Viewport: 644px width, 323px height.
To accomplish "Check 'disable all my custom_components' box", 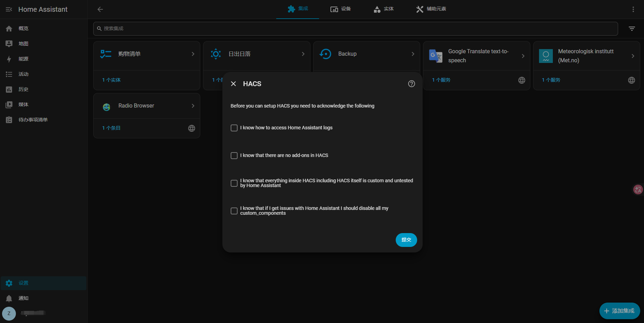I will (234, 211).
